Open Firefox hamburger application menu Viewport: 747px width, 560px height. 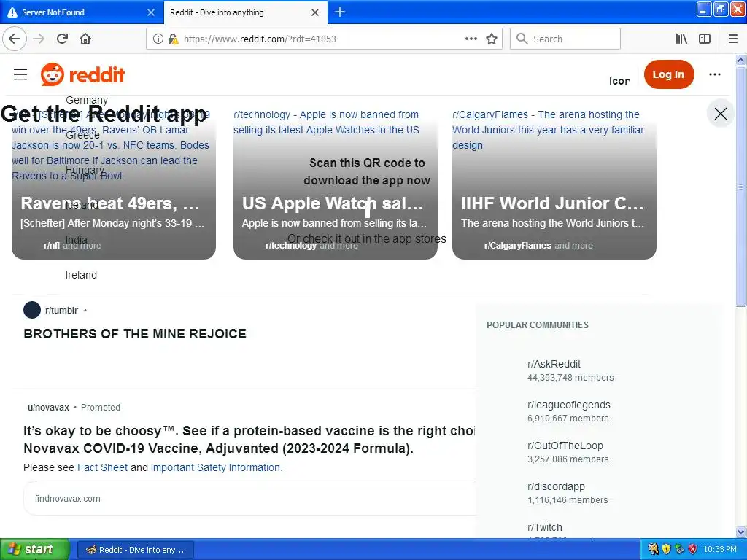tap(733, 39)
